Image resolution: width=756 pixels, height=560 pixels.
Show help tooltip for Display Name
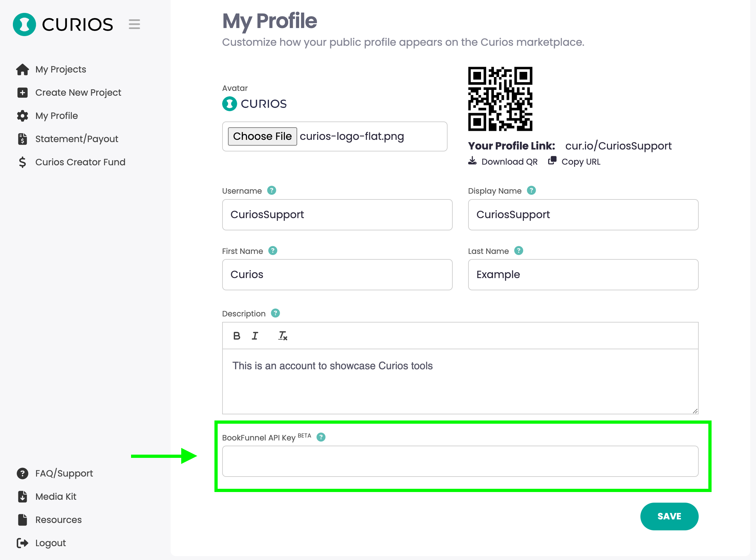tap(532, 190)
